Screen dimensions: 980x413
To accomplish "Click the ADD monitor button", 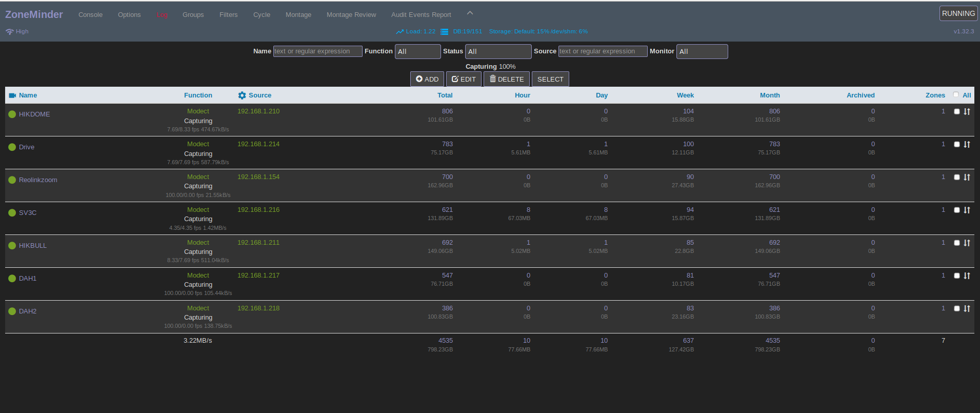I will pos(427,79).
